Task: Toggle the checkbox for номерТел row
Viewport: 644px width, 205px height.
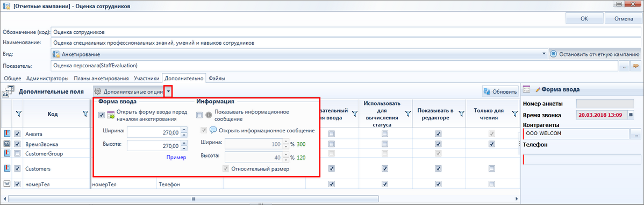Action: point(17,184)
